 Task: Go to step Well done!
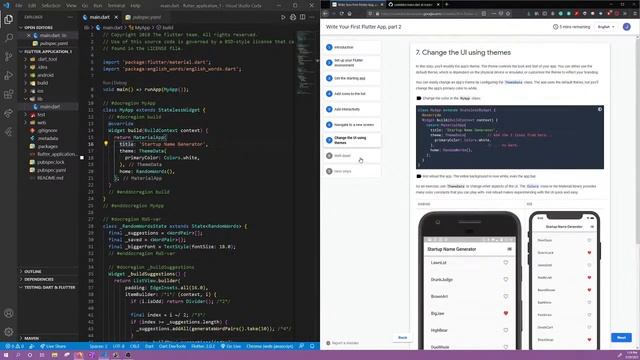(x=353, y=156)
